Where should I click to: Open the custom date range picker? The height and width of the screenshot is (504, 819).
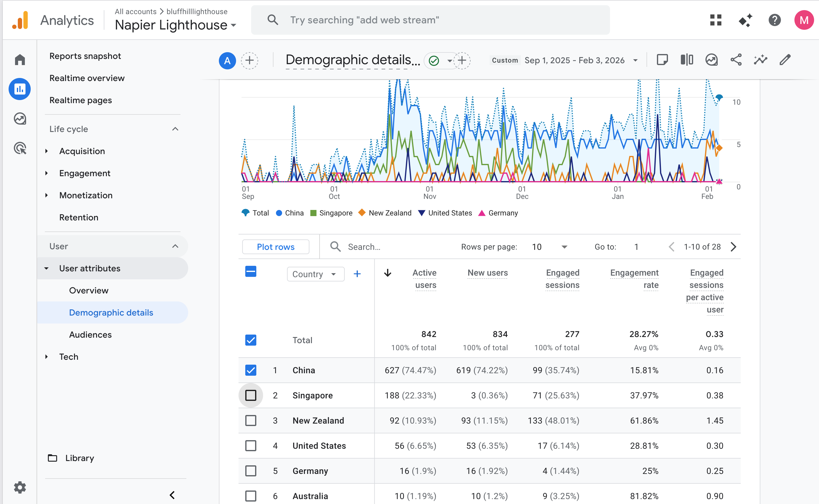tap(575, 60)
